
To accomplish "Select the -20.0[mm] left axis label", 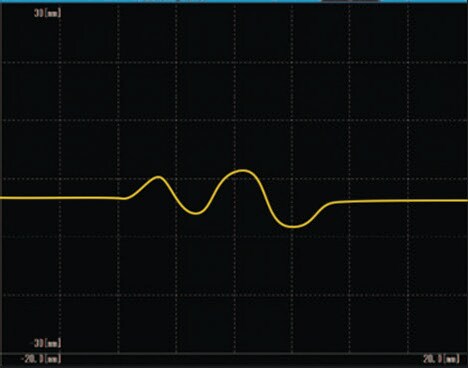I will pos(41,359).
